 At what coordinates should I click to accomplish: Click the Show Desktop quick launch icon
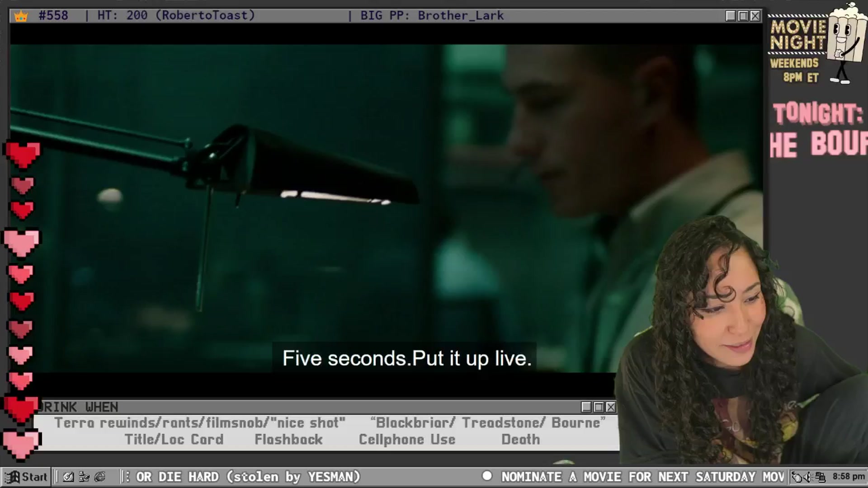tap(68, 477)
